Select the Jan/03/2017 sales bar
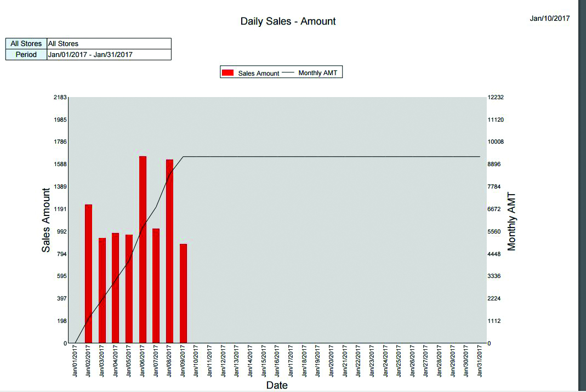This screenshot has height=392, width=586. tap(102, 291)
